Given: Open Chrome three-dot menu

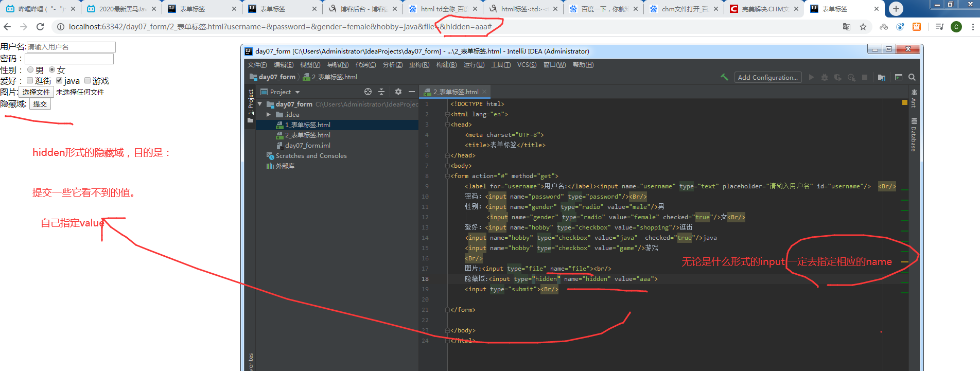Looking at the screenshot, I should pos(973,27).
